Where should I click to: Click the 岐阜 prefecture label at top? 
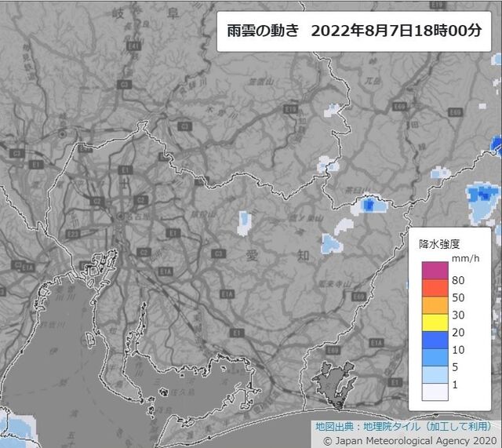tap(146, 13)
